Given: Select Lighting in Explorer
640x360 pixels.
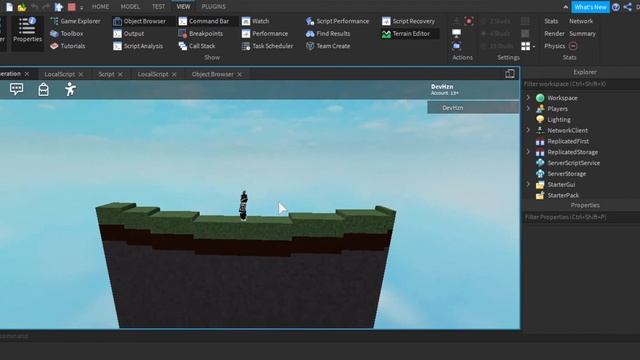Looking at the screenshot, I should [559, 120].
